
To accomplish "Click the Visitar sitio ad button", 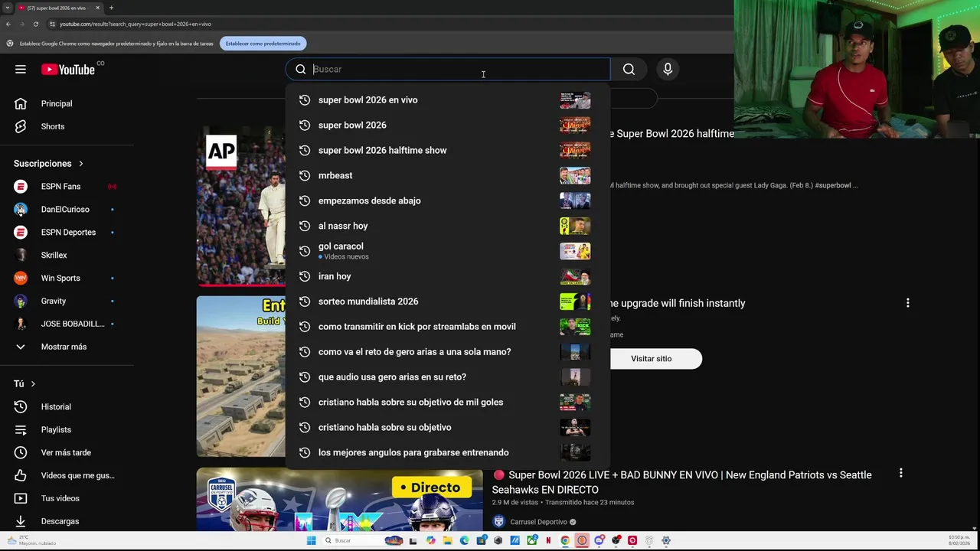I will point(652,358).
